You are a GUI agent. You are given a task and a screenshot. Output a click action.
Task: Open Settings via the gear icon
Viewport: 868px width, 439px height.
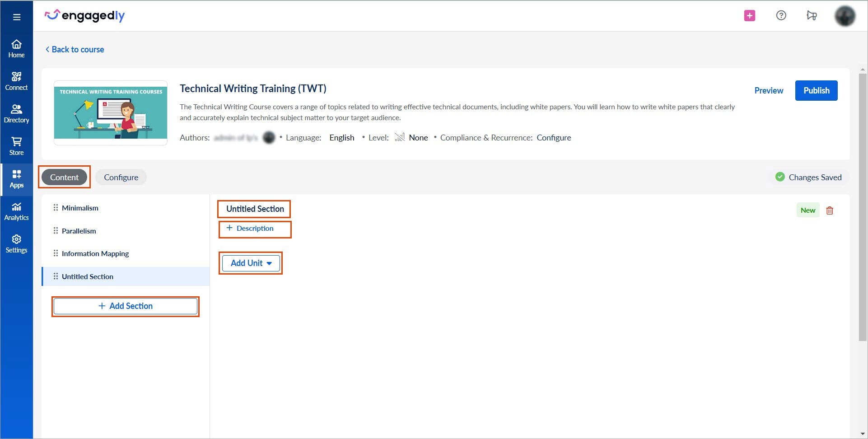pyautogui.click(x=16, y=243)
